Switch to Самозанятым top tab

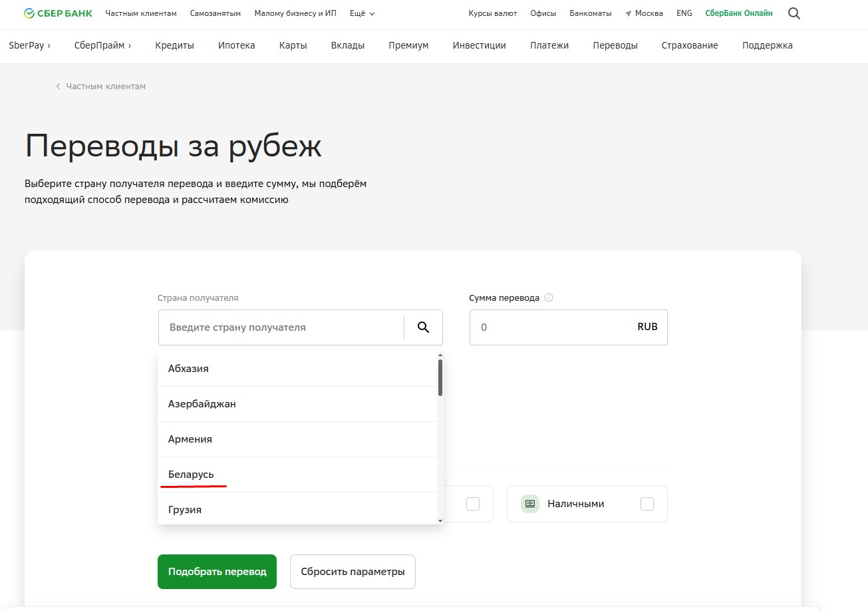pos(216,13)
